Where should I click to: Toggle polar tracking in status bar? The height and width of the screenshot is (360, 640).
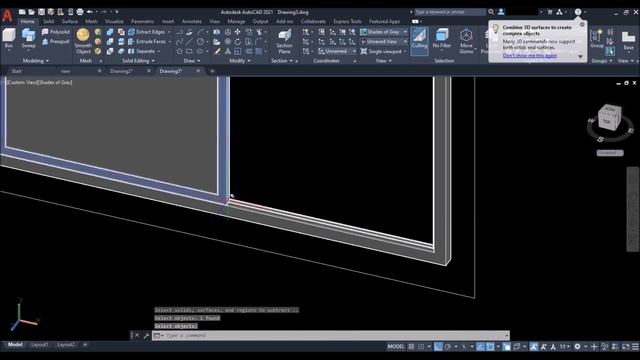tap(448, 347)
